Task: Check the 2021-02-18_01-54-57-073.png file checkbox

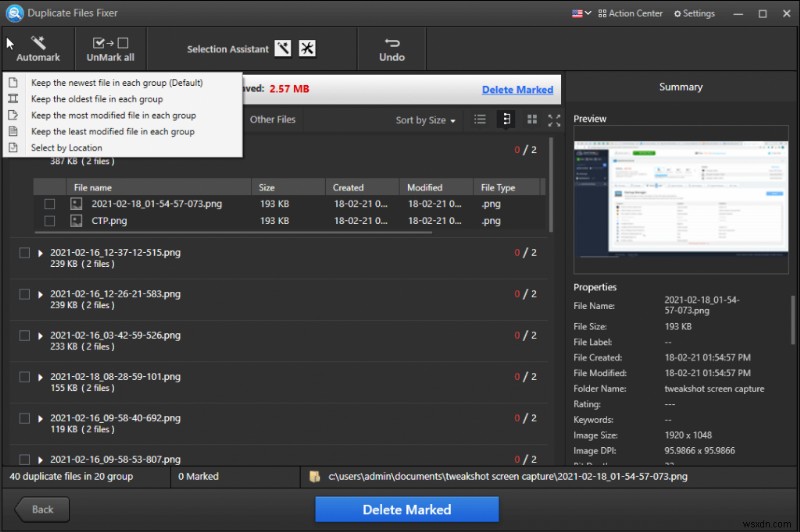Action: pyautogui.click(x=49, y=204)
